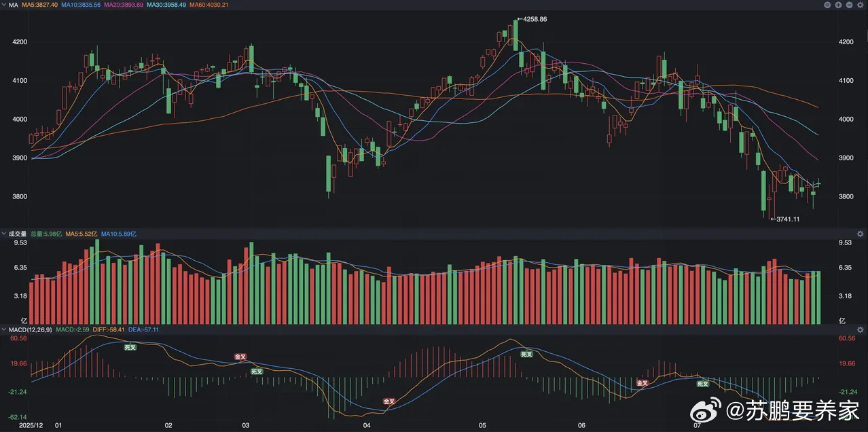Click the zoom in plus icon

click(838, 5)
